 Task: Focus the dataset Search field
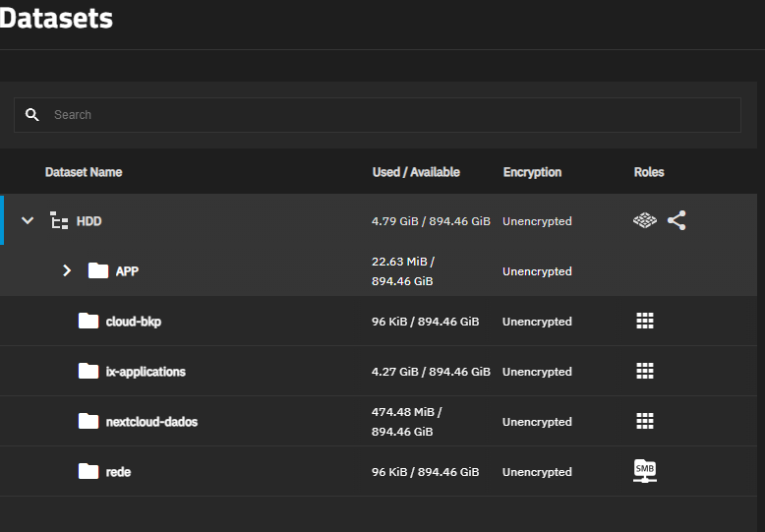378,115
